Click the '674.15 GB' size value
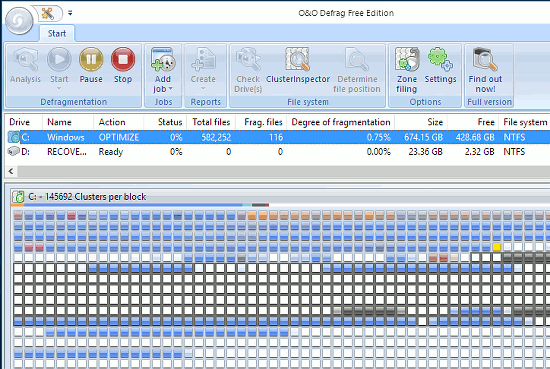 423,137
